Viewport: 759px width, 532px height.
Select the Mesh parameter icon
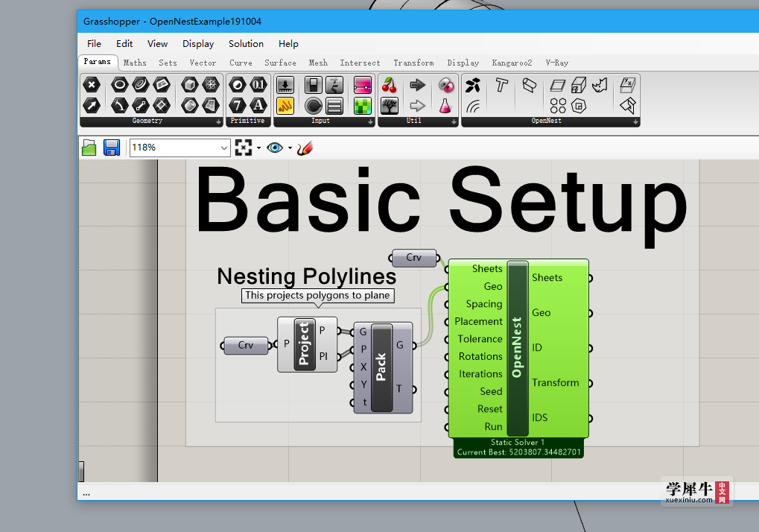coord(211,85)
